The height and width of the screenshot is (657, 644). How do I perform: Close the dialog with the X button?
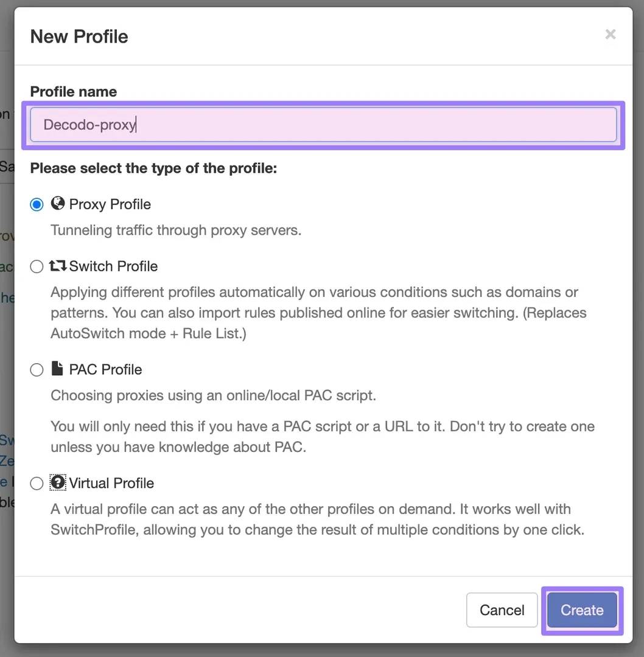[x=610, y=35]
